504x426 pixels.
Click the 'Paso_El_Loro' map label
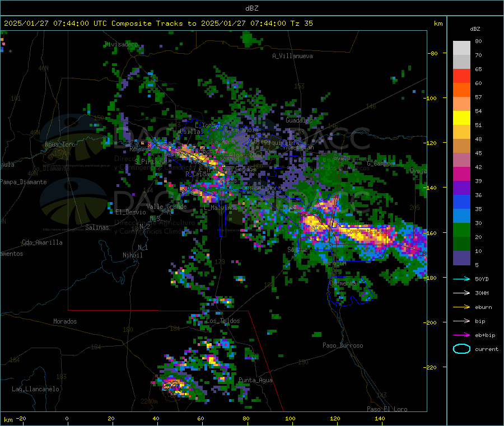pyautogui.click(x=387, y=409)
